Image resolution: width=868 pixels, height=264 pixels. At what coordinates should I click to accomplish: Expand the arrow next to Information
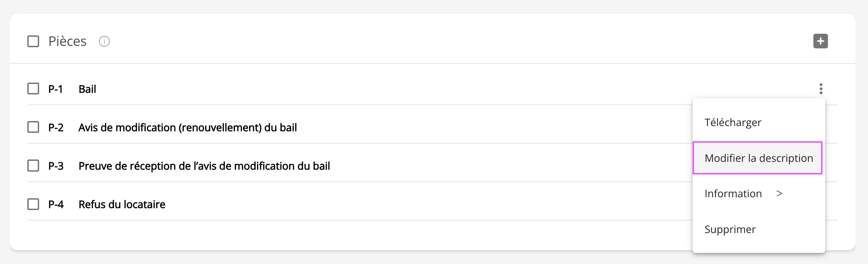[779, 194]
